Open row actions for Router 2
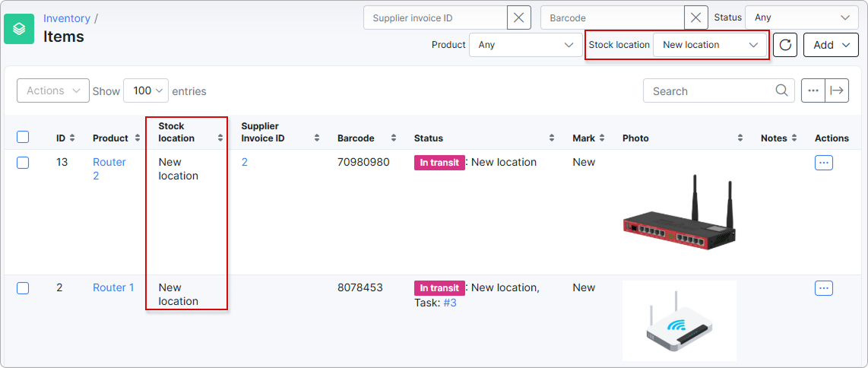 point(824,163)
